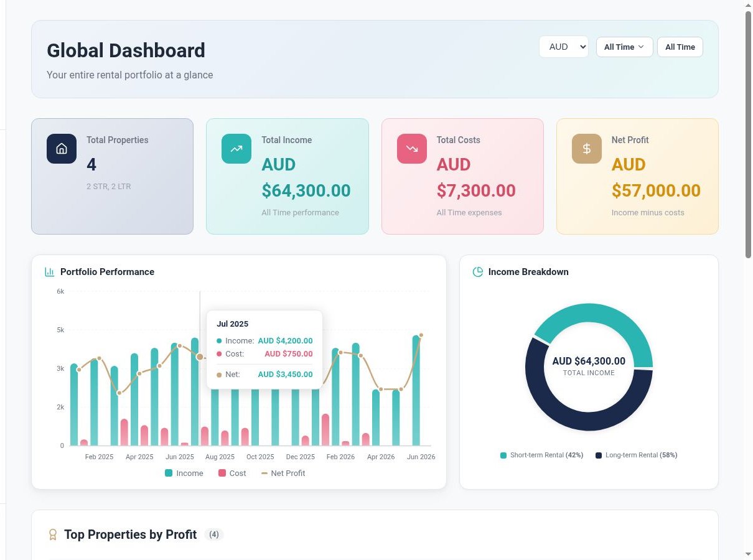Click the trending-down icon on Total Costs card
This screenshot has width=753, height=560.
[412, 149]
